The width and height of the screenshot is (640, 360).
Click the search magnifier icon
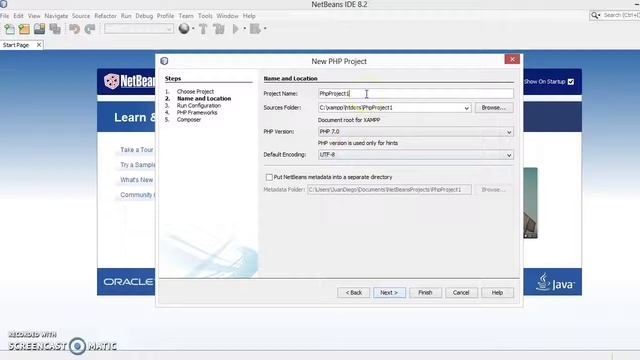595,16
